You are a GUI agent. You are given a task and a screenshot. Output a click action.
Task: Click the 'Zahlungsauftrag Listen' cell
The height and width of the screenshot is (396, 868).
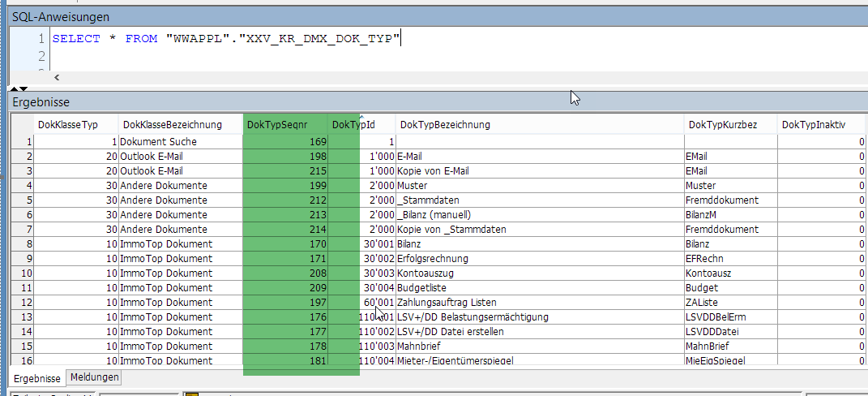click(540, 303)
